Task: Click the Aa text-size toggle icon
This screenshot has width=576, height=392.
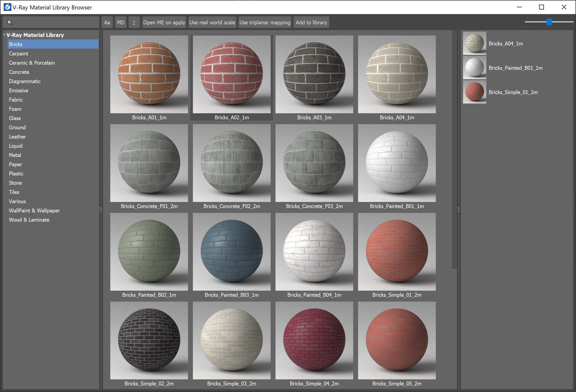Action: pyautogui.click(x=107, y=22)
